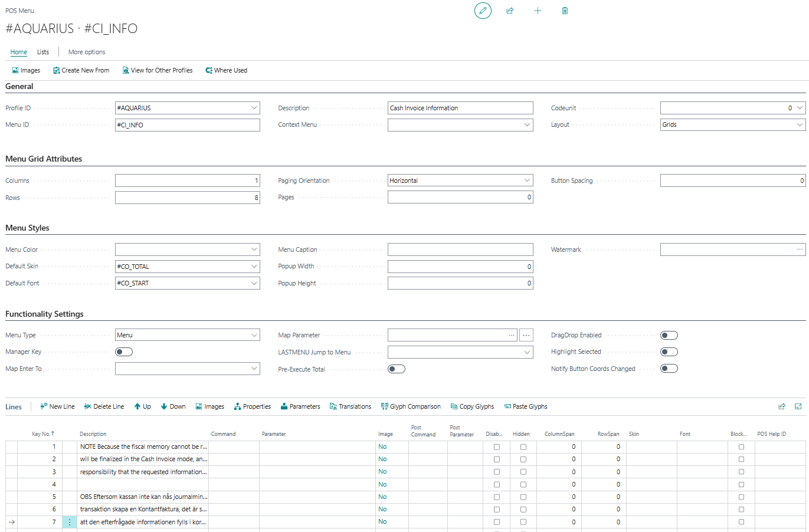The width and height of the screenshot is (809, 532).
Task: Click the share icon in page header
Action: click(x=510, y=11)
